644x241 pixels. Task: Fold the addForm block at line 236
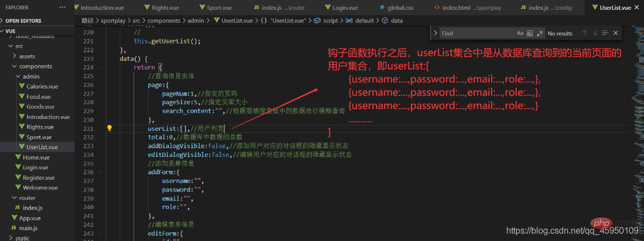tap(101, 172)
